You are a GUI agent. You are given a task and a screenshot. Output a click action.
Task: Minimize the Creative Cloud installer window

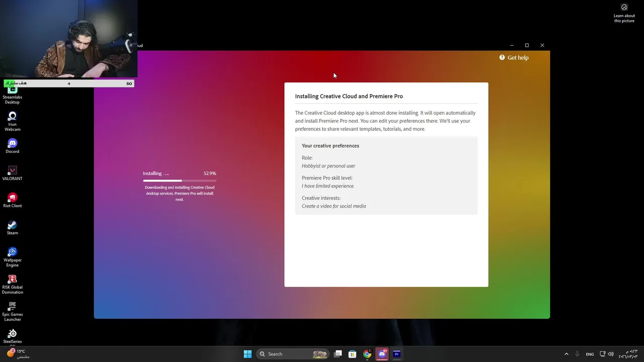click(512, 45)
